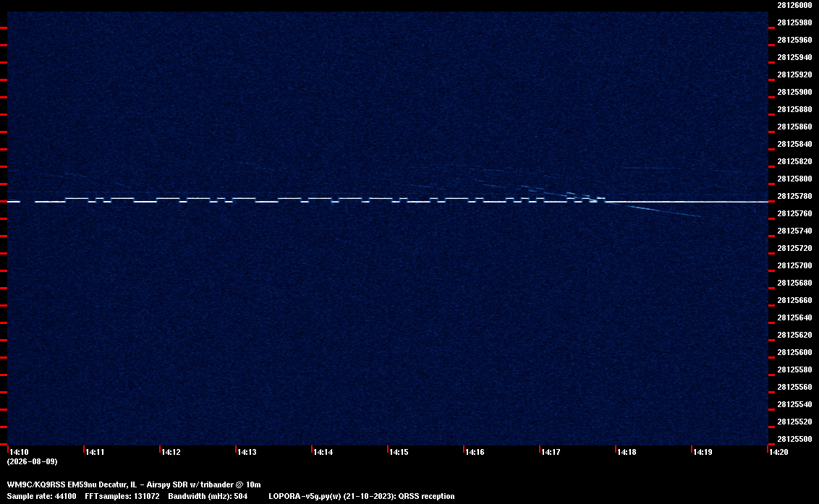This screenshot has width=819, height=504.
Task: Pick the 14:13 time label
Action: (x=247, y=452)
